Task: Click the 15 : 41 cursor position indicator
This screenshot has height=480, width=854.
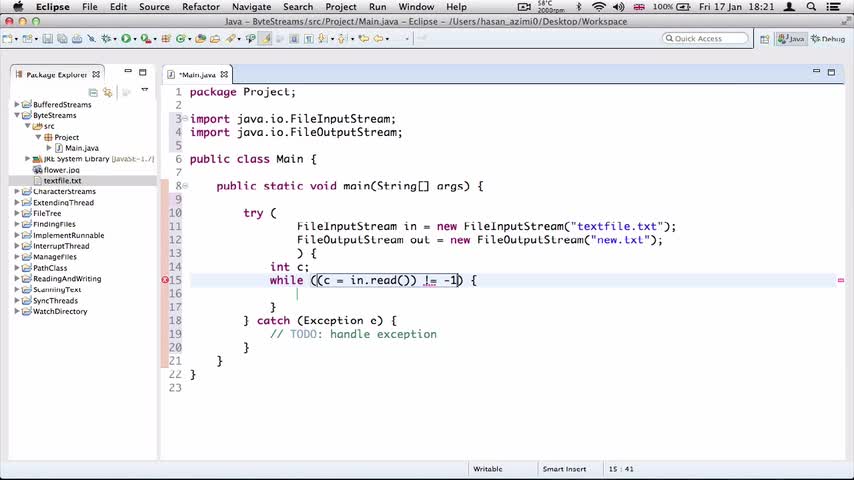Action: [621, 469]
